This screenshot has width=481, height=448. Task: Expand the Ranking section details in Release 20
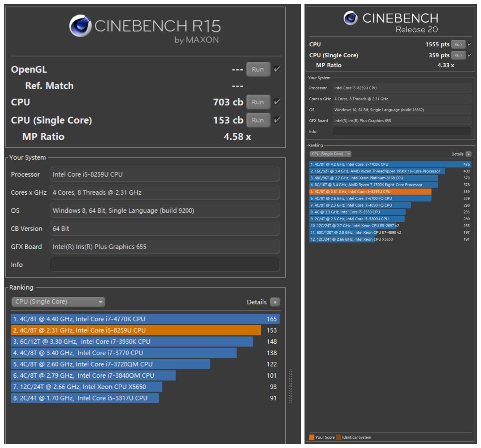coord(468,154)
